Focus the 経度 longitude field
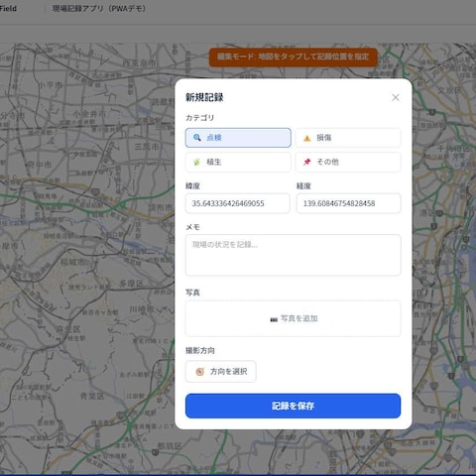The image size is (476, 476). point(348,203)
